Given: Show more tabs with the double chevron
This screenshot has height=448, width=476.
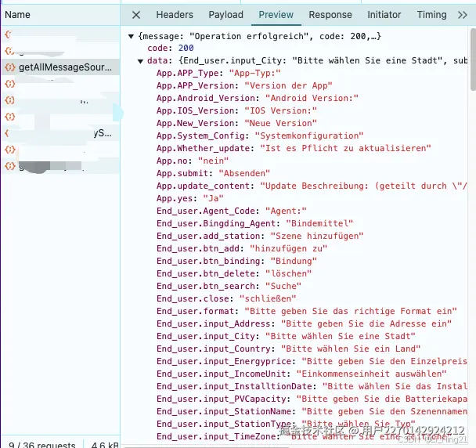Looking at the screenshot, I should click(x=463, y=15).
